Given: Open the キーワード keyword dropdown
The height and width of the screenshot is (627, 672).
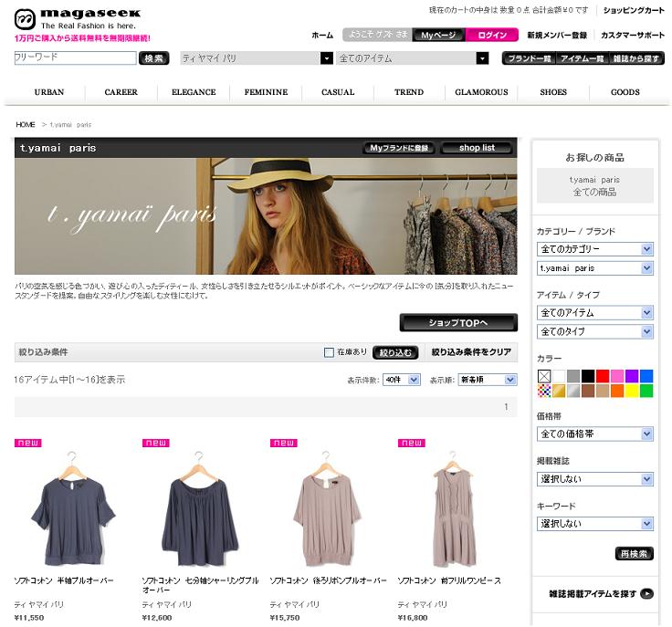Looking at the screenshot, I should pyautogui.click(x=595, y=523).
